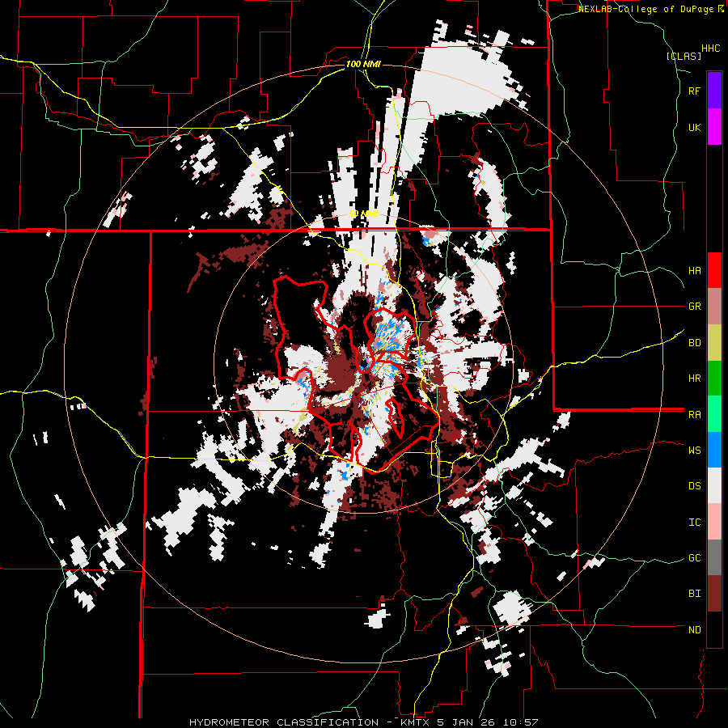This screenshot has height=728, width=728.
Task: Select the BI brown legend swatch
Action: [x=714, y=594]
